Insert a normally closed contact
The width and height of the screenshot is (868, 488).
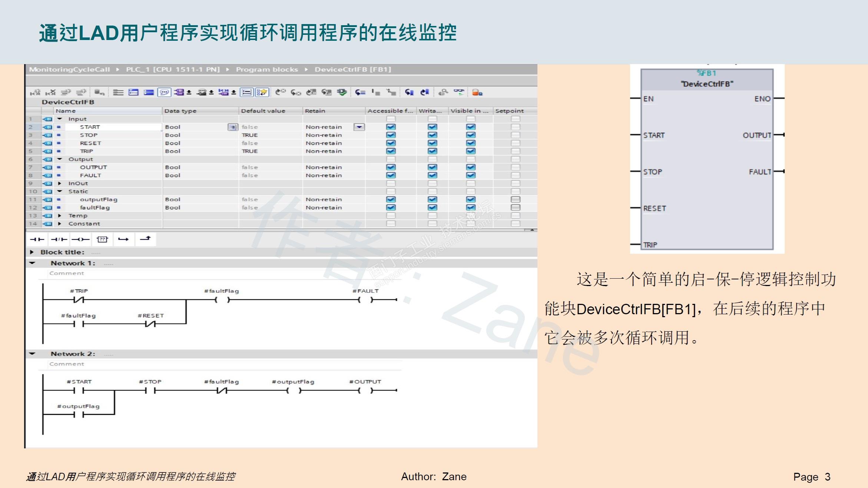[x=59, y=239]
